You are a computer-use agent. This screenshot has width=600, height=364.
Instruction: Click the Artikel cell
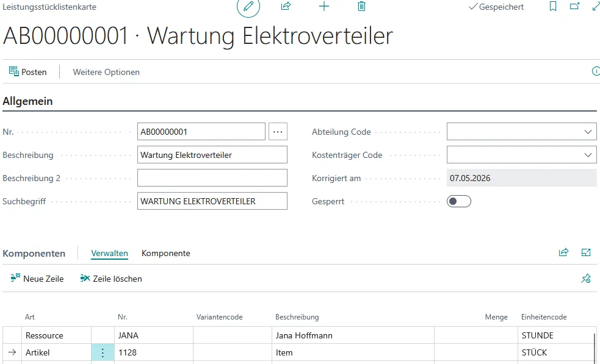click(56, 352)
